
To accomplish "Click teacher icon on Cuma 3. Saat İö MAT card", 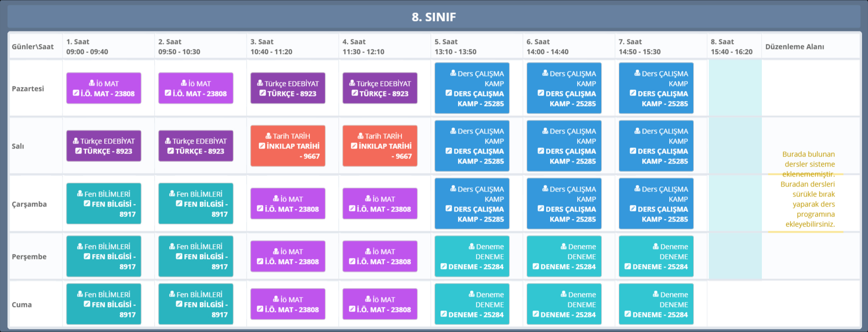I will pos(276,299).
